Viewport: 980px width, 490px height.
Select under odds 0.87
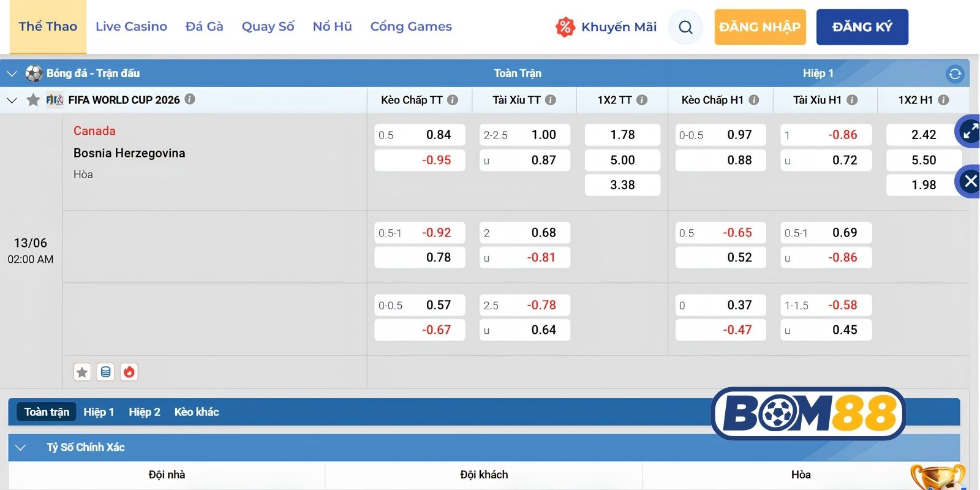[x=524, y=160]
